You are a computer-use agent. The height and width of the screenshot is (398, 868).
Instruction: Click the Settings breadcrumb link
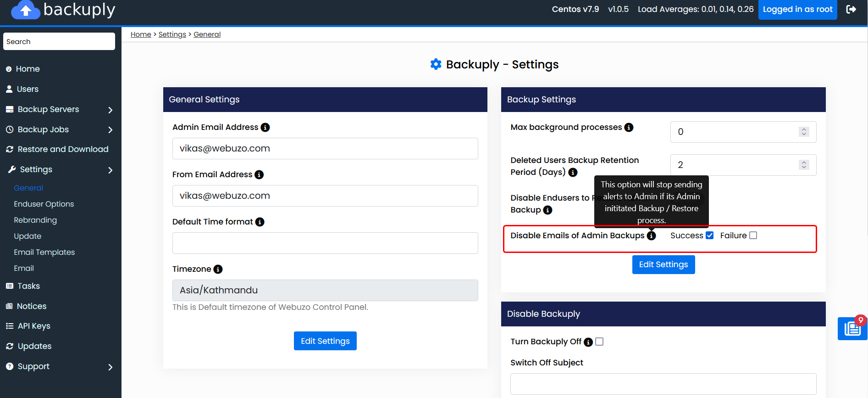172,34
